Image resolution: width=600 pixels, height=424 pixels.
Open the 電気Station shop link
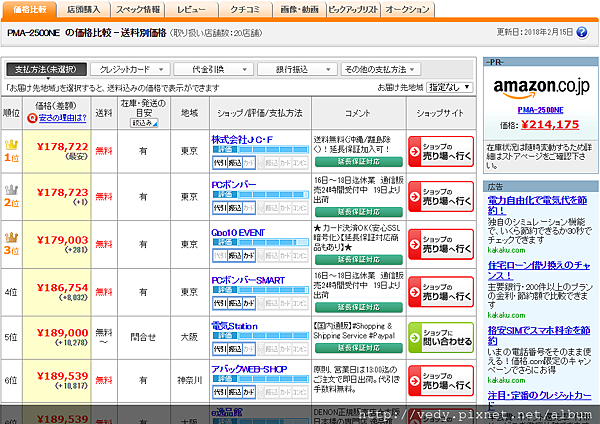coord(234,326)
